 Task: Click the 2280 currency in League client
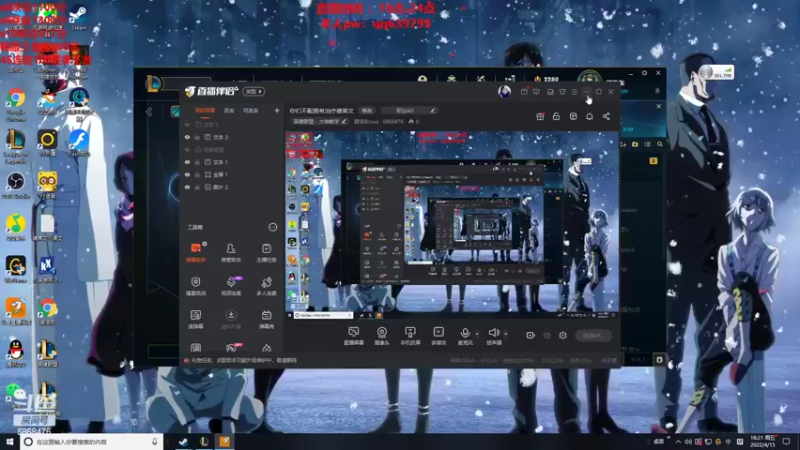click(546, 79)
